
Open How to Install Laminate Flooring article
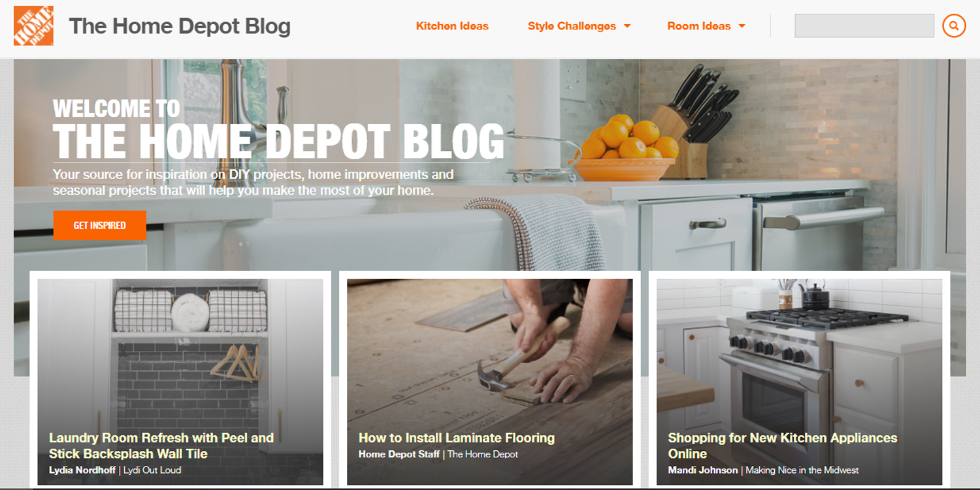pyautogui.click(x=457, y=438)
